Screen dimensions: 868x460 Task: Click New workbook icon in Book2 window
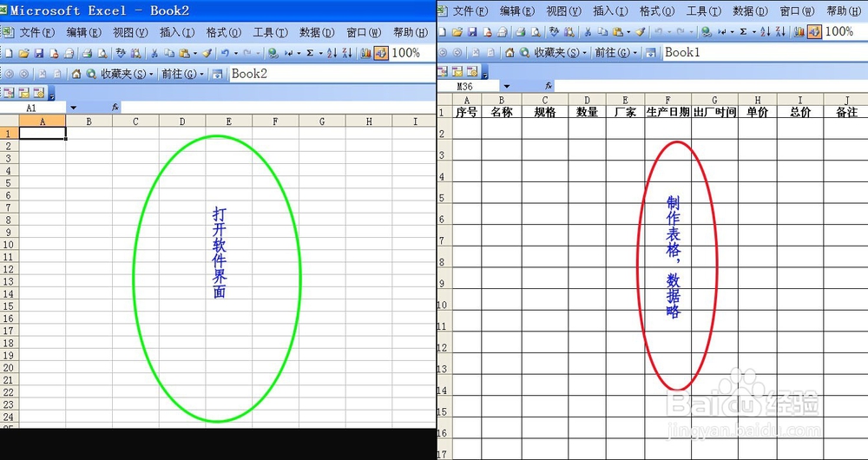pyautogui.click(x=9, y=53)
